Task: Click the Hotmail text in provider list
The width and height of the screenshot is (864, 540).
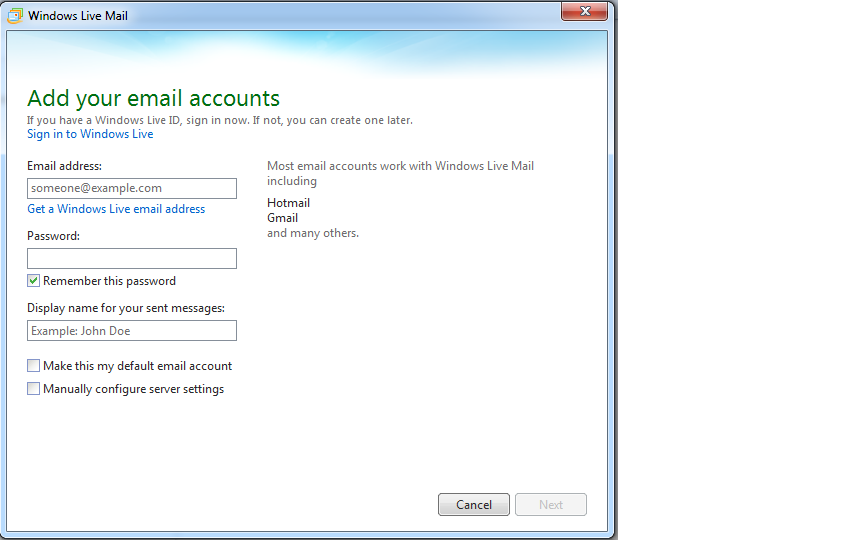Action: coord(289,203)
